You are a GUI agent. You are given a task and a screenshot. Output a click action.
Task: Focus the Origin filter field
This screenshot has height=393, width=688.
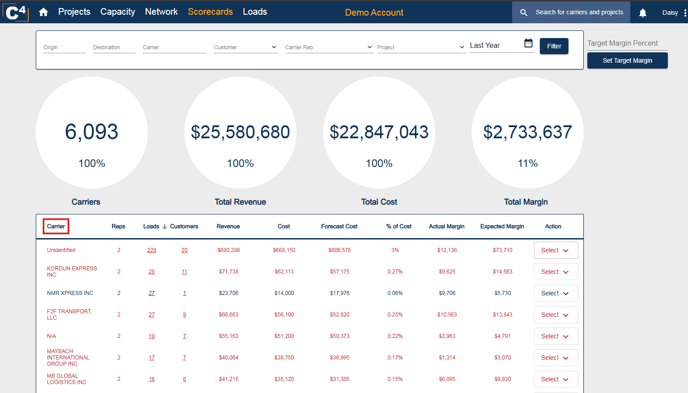64,47
